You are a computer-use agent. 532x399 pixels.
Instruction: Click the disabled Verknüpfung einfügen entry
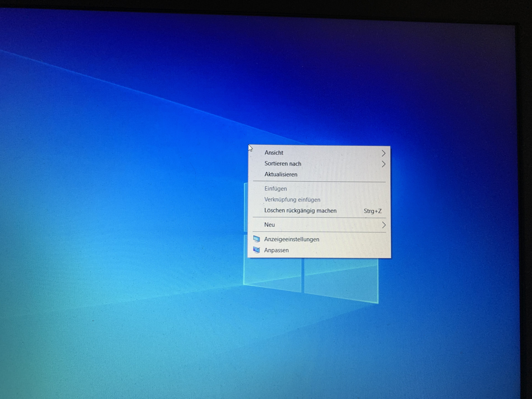click(292, 200)
